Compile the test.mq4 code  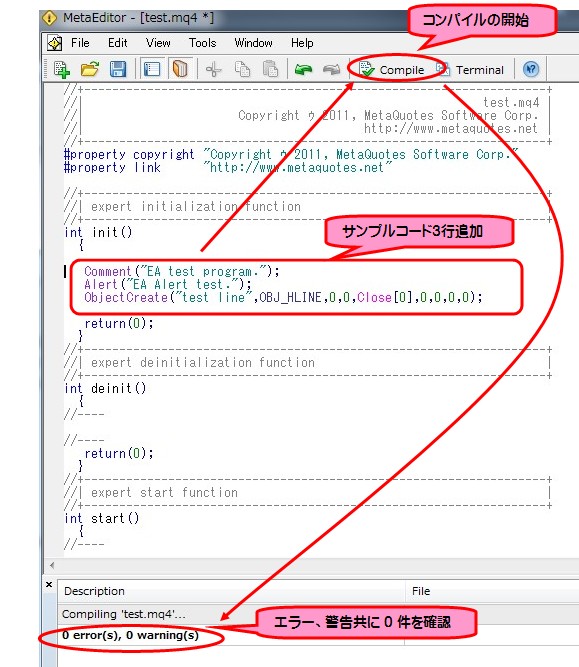[392, 69]
